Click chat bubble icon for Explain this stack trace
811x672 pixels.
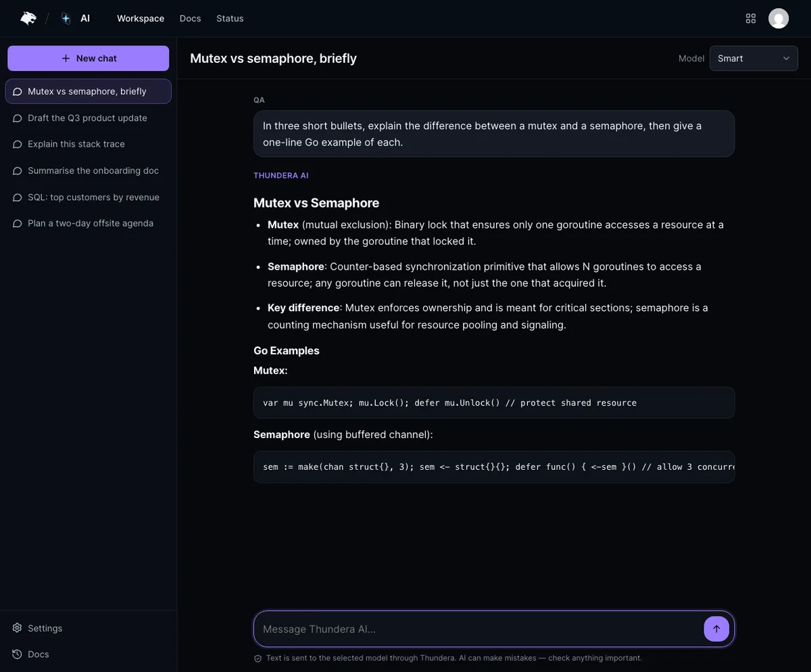click(18, 144)
